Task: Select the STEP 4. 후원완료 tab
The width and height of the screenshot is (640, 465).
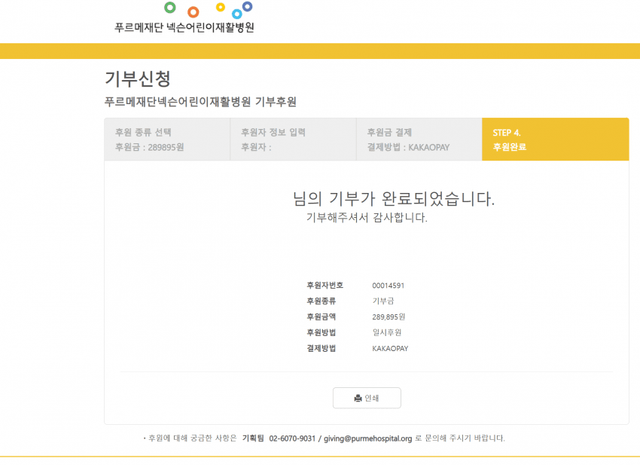Action: (x=554, y=139)
